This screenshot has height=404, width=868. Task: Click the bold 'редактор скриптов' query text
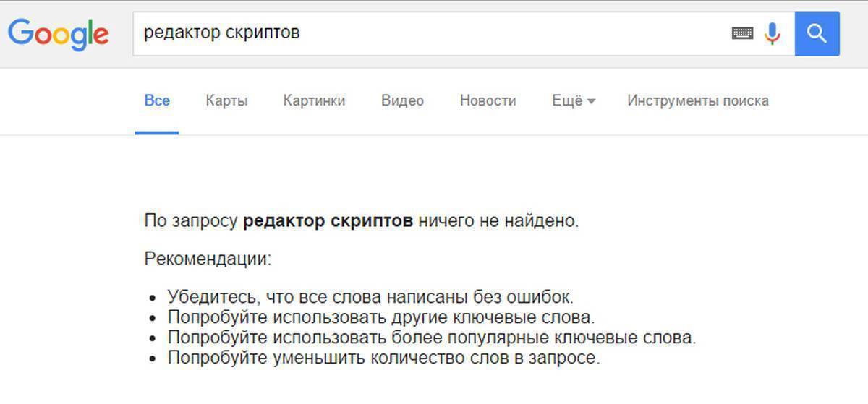(328, 221)
